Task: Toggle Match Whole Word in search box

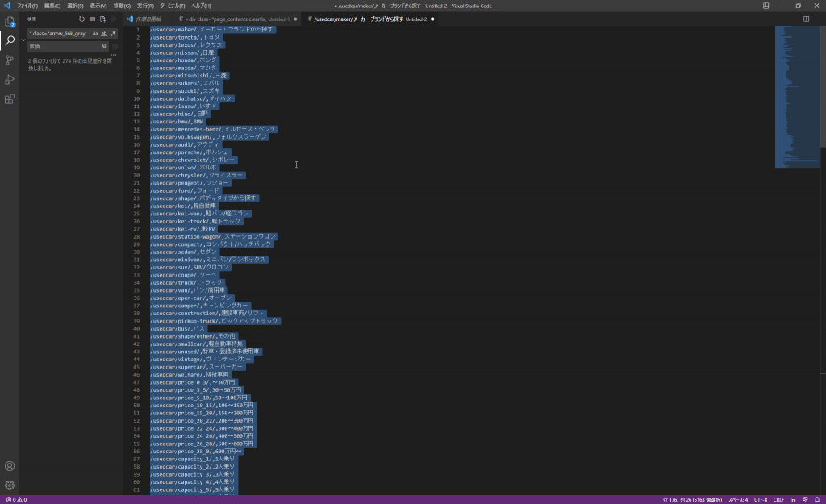Action: pos(104,34)
